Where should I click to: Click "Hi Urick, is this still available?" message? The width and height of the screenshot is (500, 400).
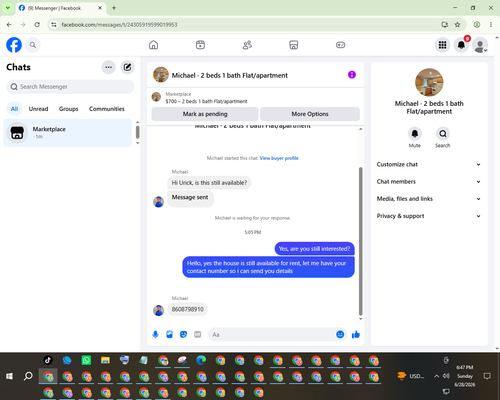[x=209, y=183]
